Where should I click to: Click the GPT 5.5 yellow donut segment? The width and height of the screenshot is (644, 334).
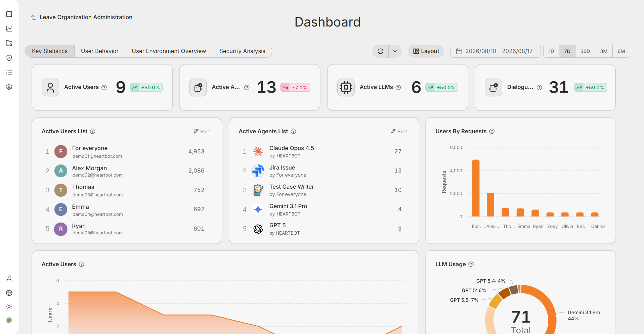[495, 301]
